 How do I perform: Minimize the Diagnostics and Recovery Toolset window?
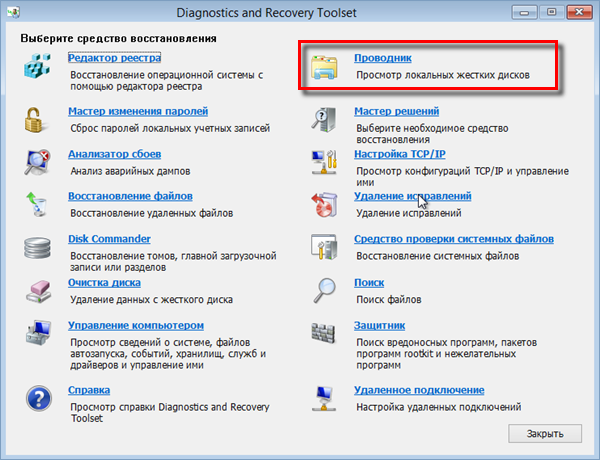pos(524,13)
